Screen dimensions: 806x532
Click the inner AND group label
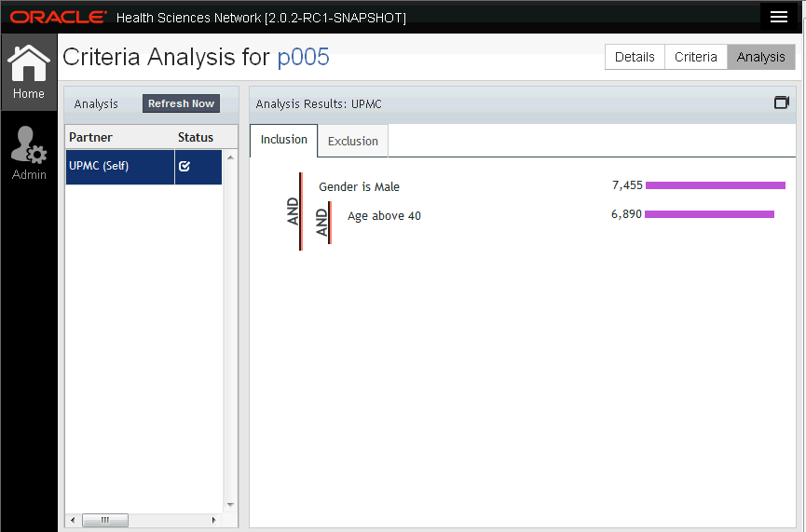click(321, 222)
